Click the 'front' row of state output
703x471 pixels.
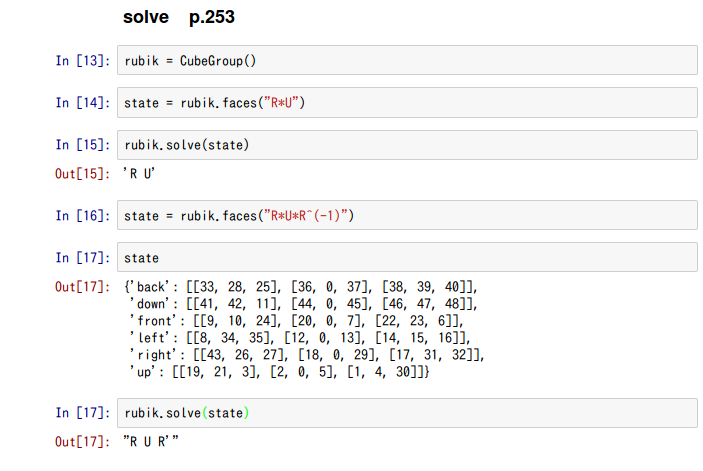pos(296,321)
